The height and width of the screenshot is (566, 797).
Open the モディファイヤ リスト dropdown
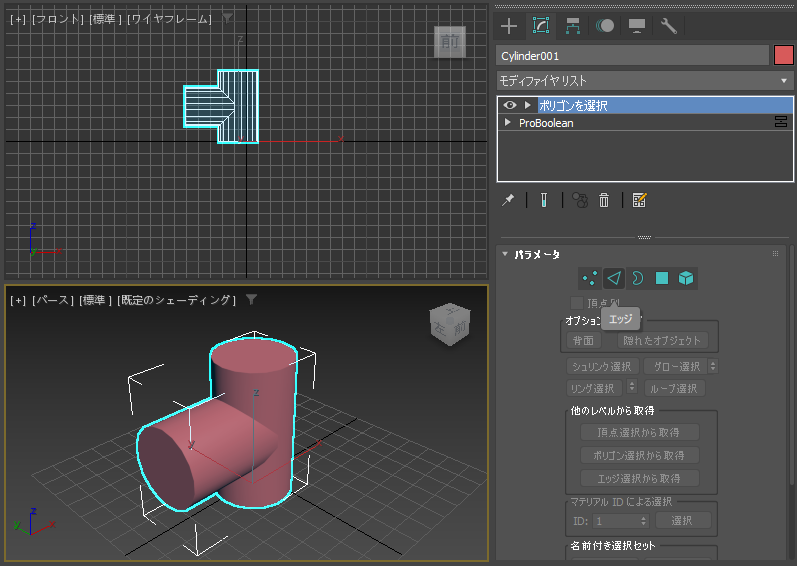click(645, 81)
